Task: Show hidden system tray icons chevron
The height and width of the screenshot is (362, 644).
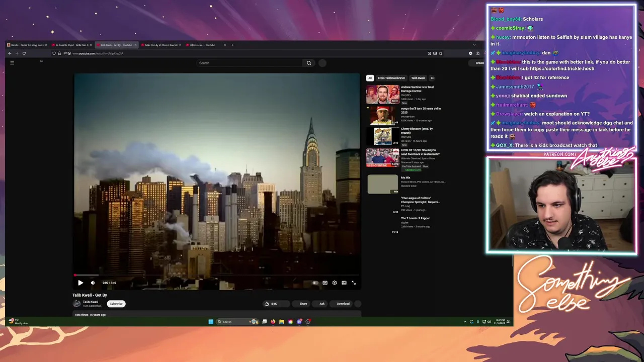Action: (465, 322)
